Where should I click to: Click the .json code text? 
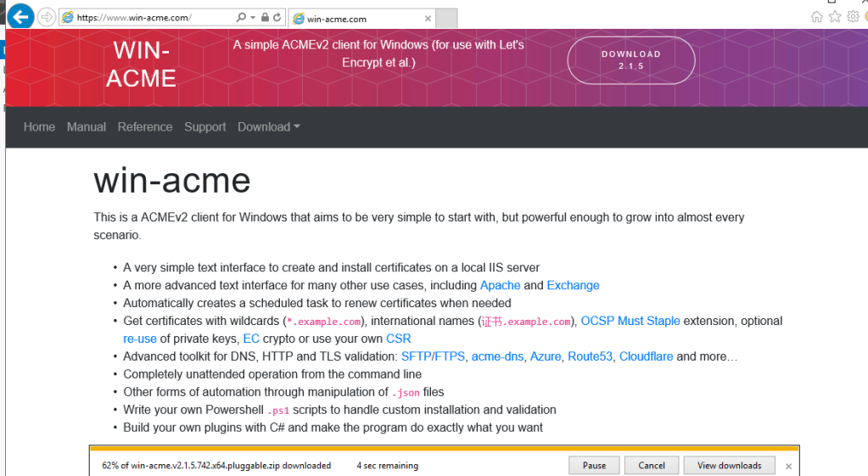tap(406, 392)
